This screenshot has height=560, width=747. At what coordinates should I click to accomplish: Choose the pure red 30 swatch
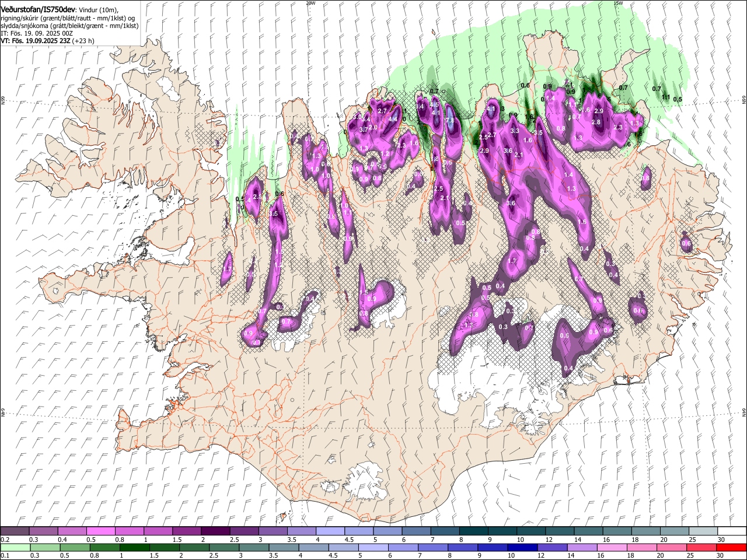(732, 547)
